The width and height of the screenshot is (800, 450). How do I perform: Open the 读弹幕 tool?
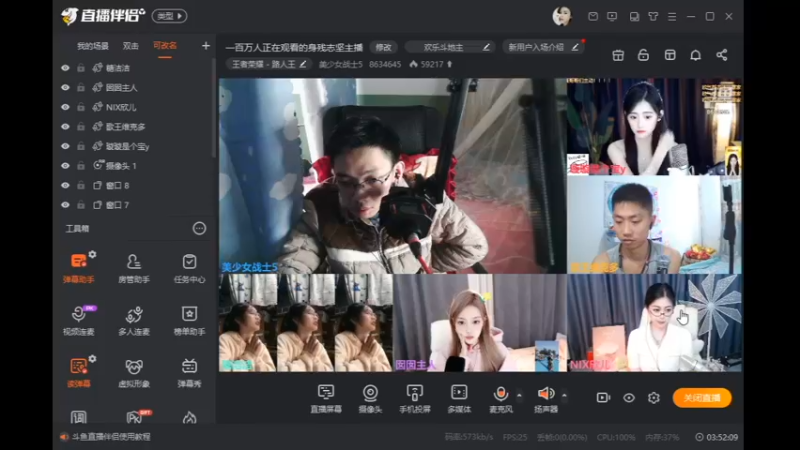coord(79,372)
